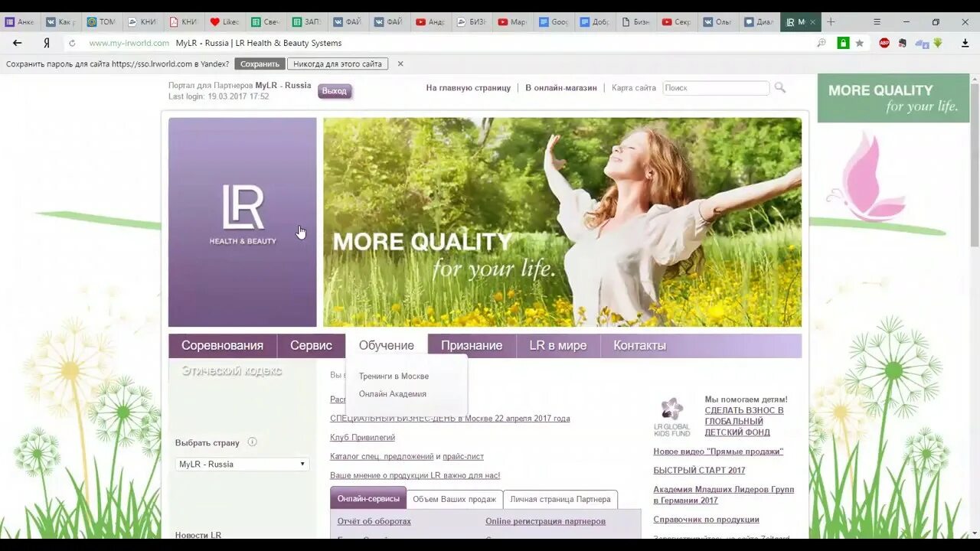The width and height of the screenshot is (980, 551).
Task: Switch to the Goog browser tab
Action: pyautogui.click(x=554, y=21)
